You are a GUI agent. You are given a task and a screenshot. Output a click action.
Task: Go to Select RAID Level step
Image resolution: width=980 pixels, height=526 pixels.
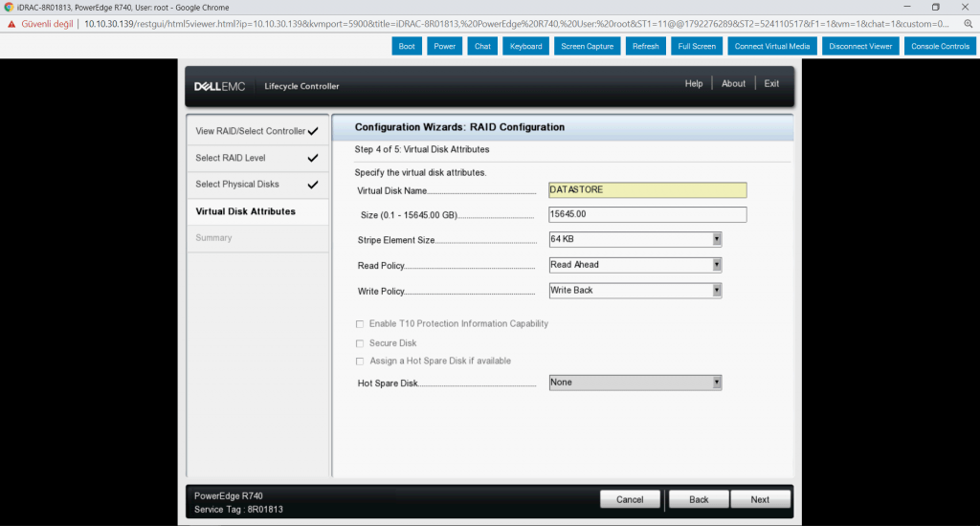[231, 158]
